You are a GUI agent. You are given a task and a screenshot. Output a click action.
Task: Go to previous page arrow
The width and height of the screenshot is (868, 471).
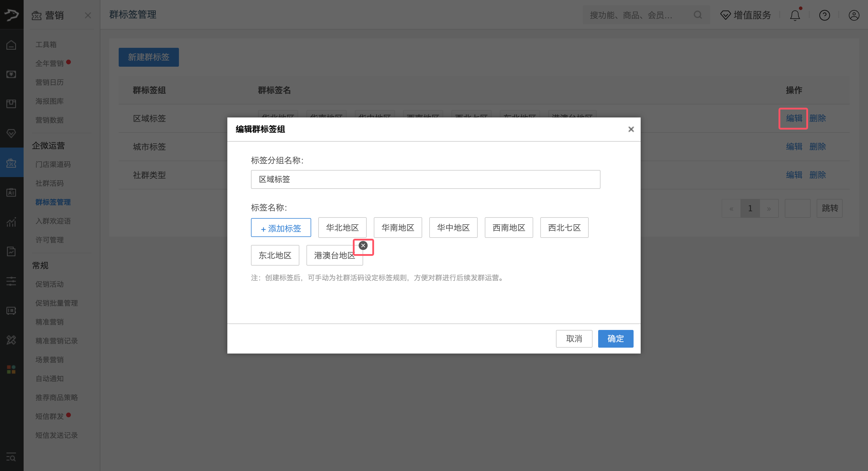pyautogui.click(x=731, y=209)
